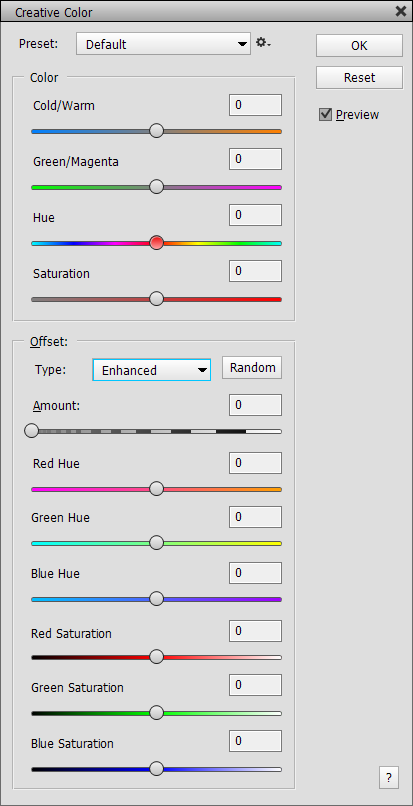Open the preset options gear menu
413x806 pixels.
coord(263,43)
